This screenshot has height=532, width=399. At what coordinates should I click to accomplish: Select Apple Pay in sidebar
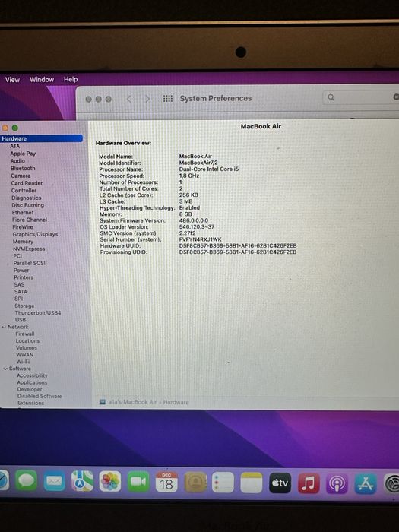click(23, 154)
